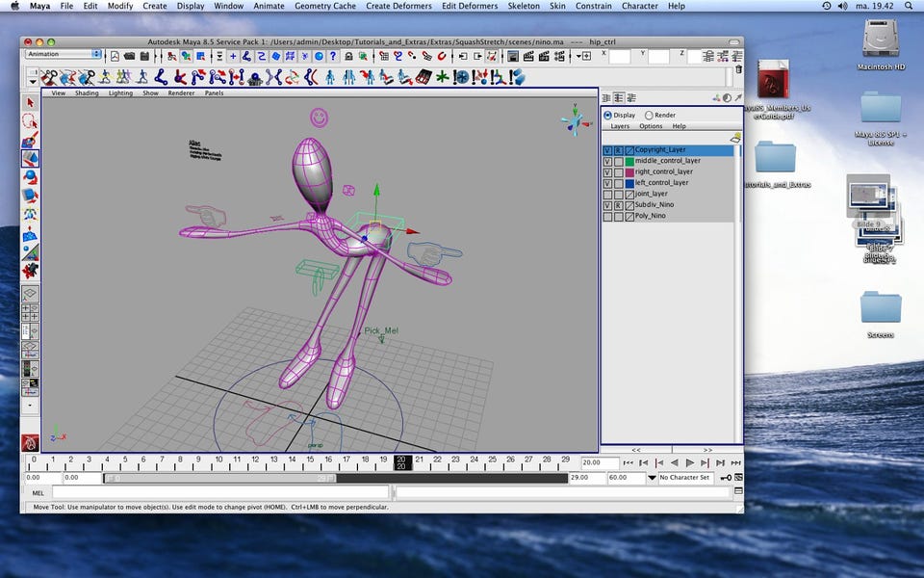
Task: Click the Scale tool icon
Action: coord(30,195)
